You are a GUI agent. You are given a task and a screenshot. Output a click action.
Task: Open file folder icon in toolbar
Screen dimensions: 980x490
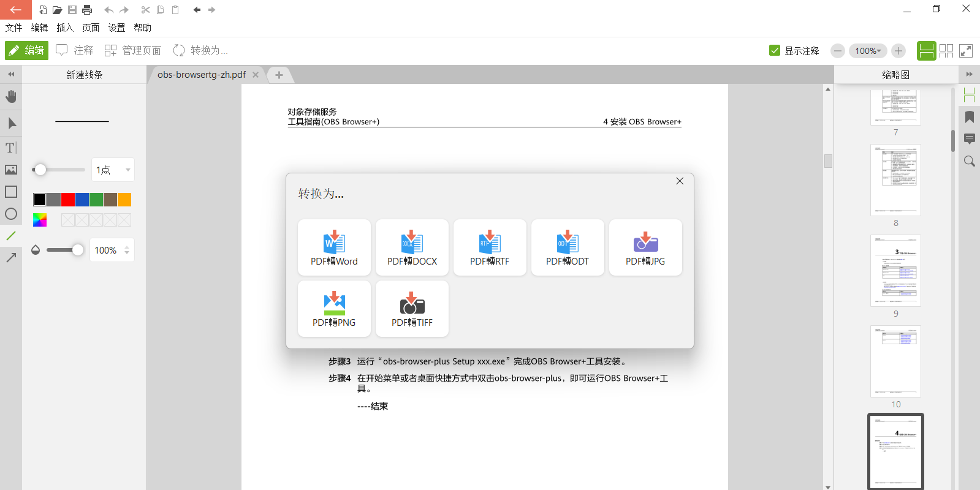tap(57, 10)
